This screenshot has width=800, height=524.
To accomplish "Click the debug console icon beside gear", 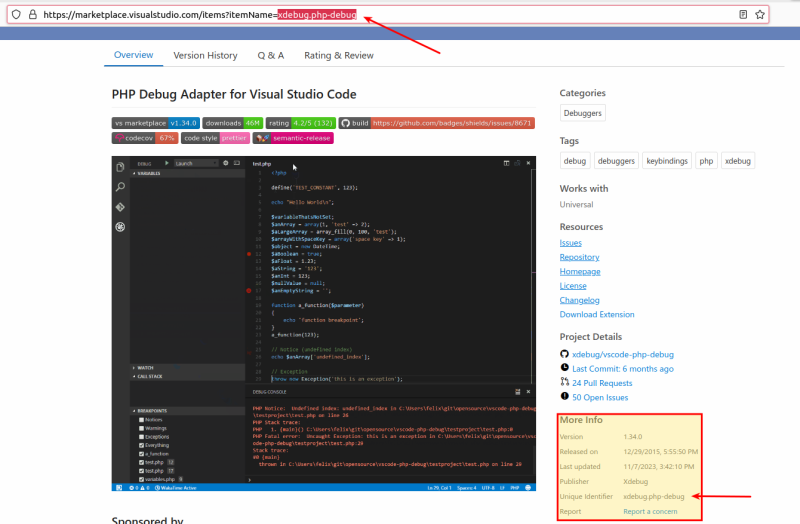I will pos(237,163).
